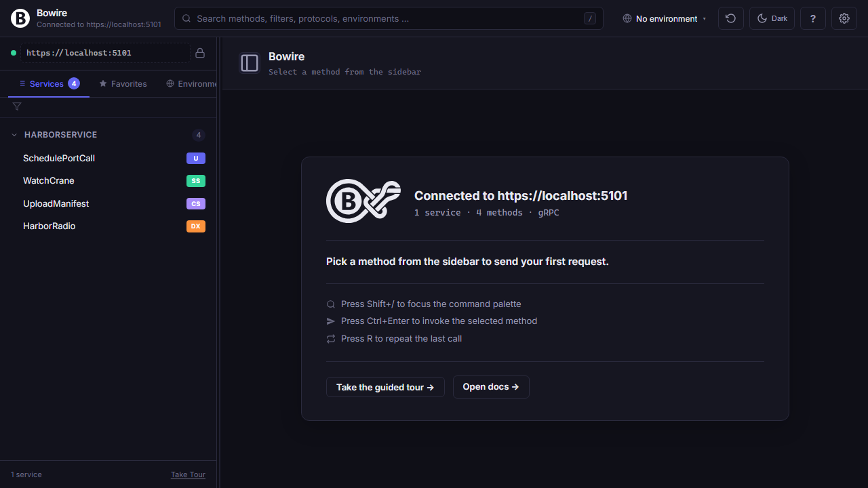Viewport: 868px width, 488px height.
Task: Open the filter funnel icon in sidebar
Action: [x=17, y=106]
